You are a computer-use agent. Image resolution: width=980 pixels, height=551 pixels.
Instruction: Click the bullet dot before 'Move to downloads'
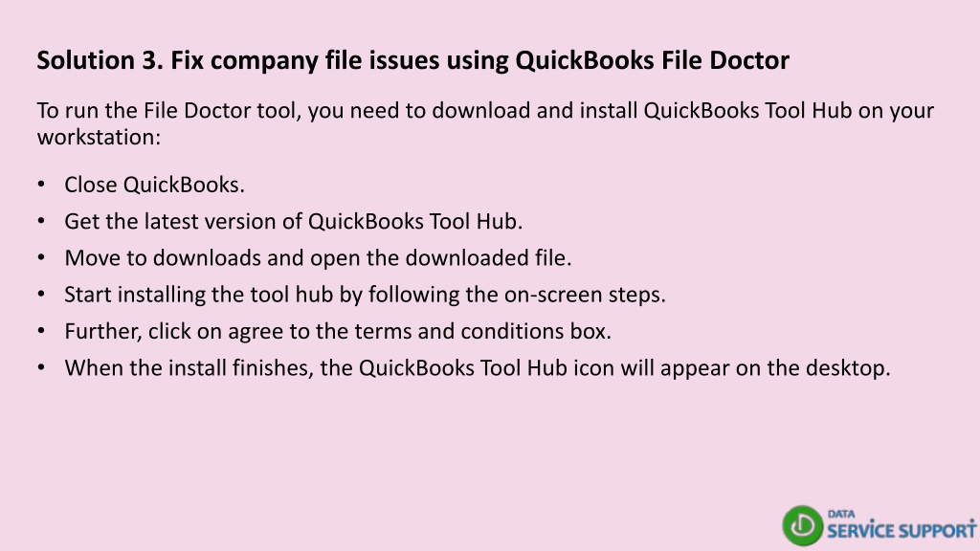pos(41,257)
